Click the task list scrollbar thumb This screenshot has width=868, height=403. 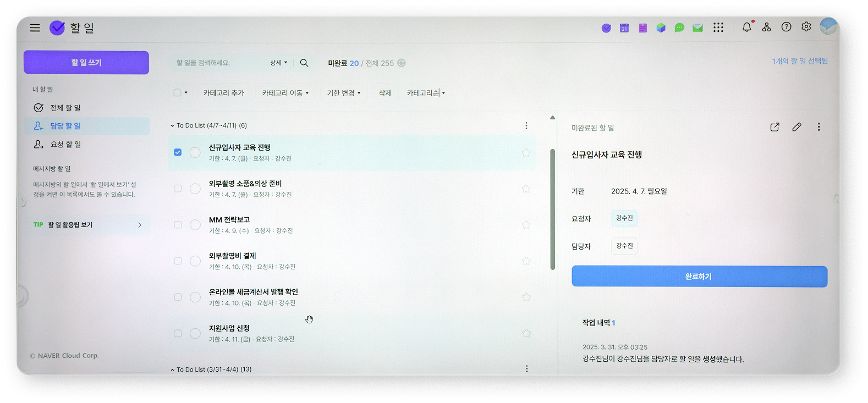click(552, 209)
